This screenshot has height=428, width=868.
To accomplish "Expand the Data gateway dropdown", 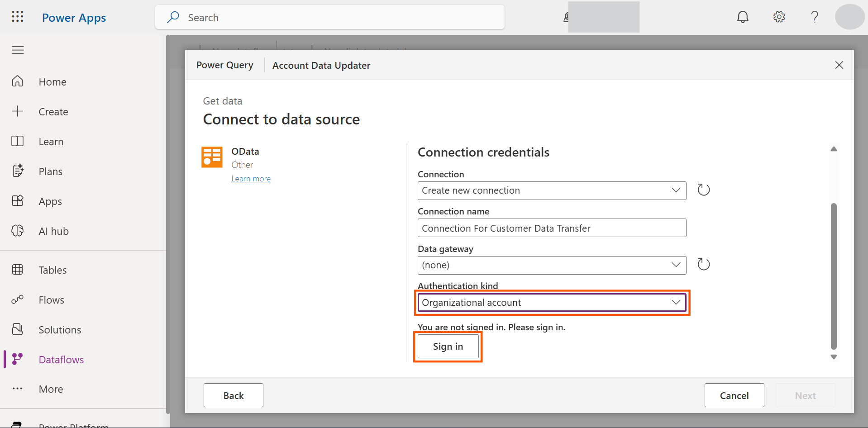I will (x=551, y=265).
